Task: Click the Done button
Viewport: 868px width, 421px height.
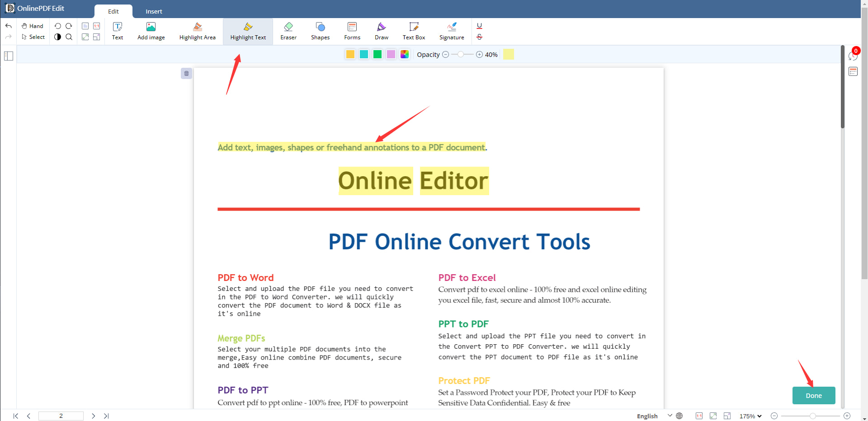Action: pos(813,396)
